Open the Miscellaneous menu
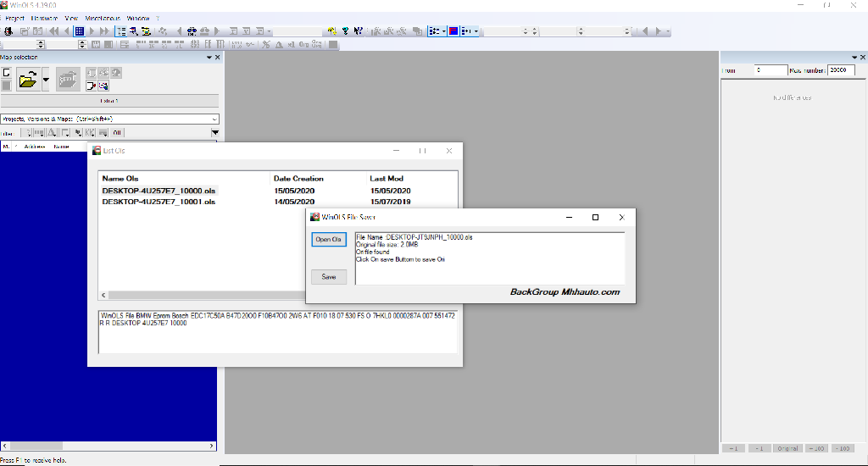Screen dimensions: 868x466 [x=103, y=19]
